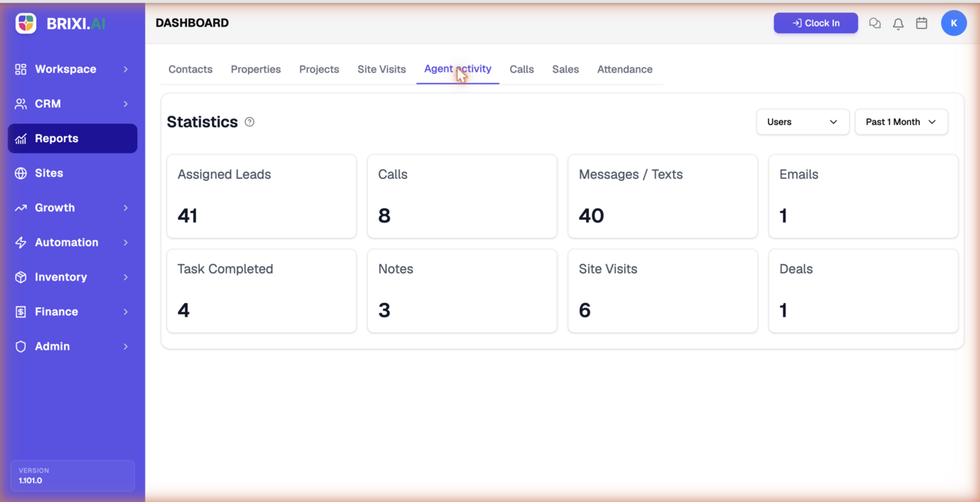980x502 pixels.
Task: Click the Deals statistic card
Action: [863, 291]
